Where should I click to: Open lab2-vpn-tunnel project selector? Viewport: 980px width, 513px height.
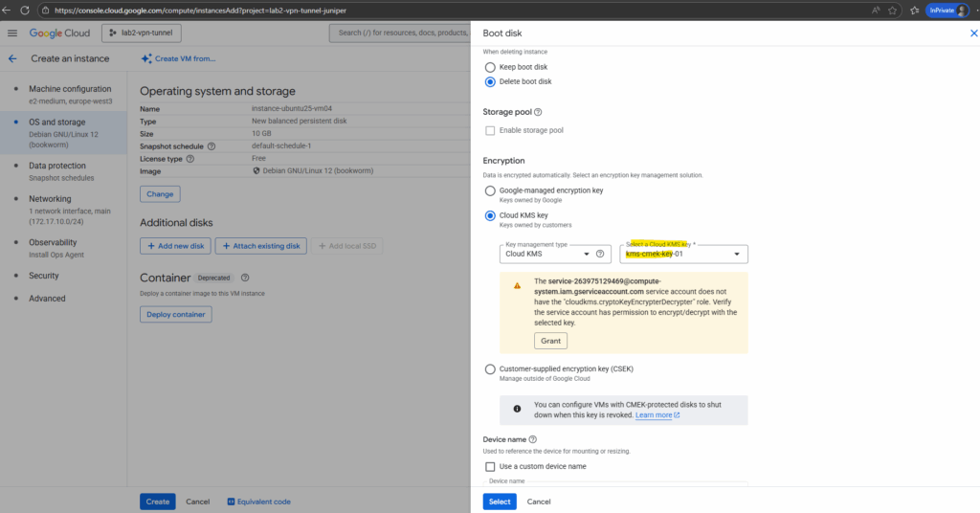[142, 33]
